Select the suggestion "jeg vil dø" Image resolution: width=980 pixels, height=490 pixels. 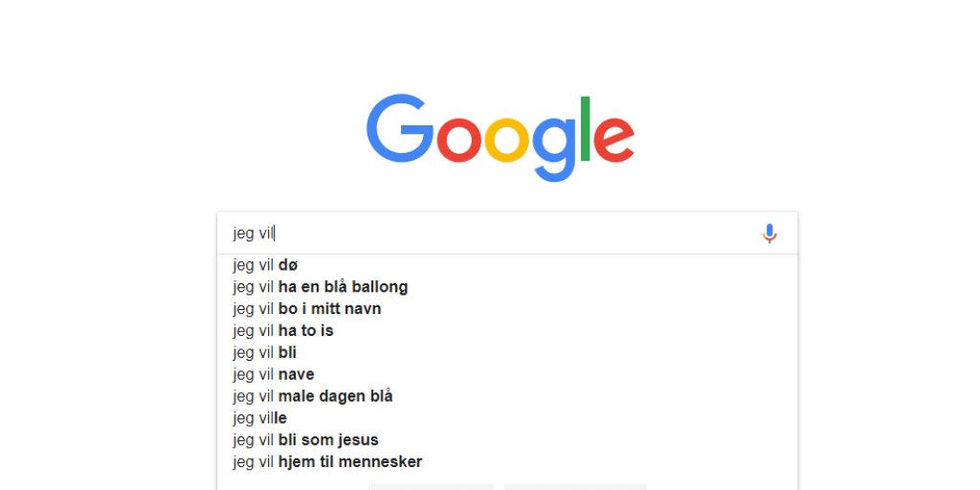pos(265,265)
